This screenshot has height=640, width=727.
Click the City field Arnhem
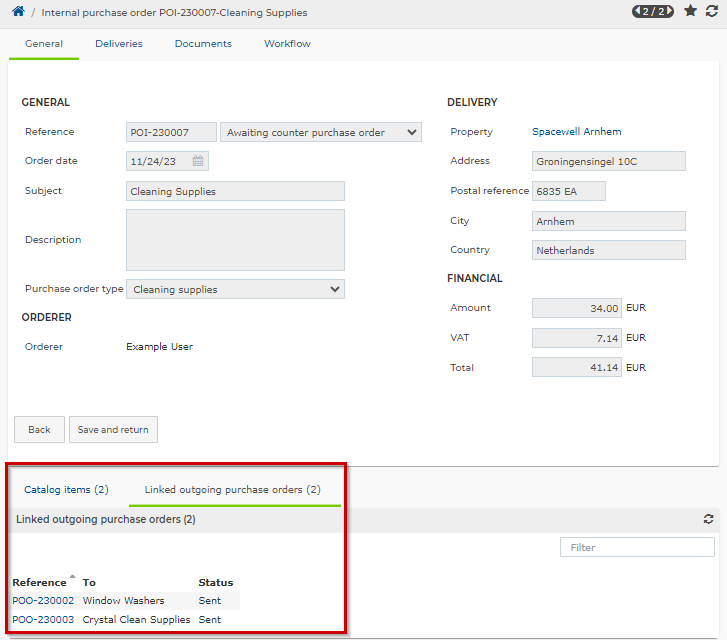click(x=609, y=221)
